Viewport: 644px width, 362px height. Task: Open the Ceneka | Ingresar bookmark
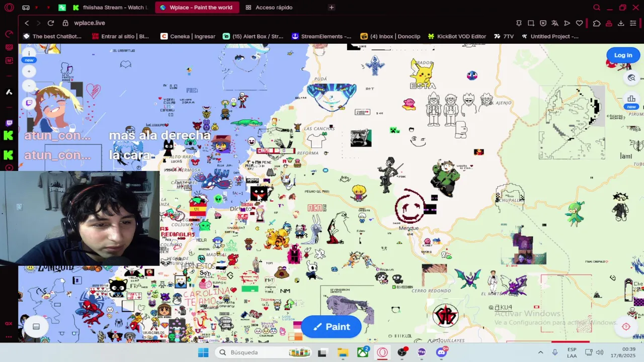[x=188, y=36]
